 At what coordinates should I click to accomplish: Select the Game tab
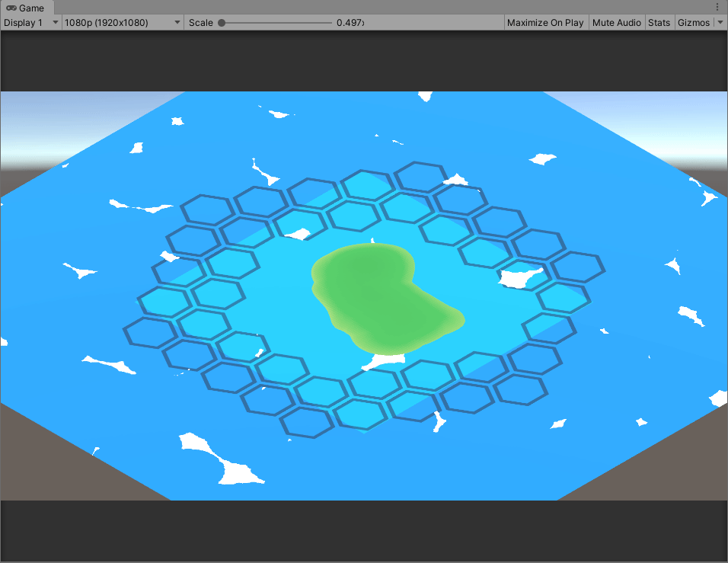[27, 8]
